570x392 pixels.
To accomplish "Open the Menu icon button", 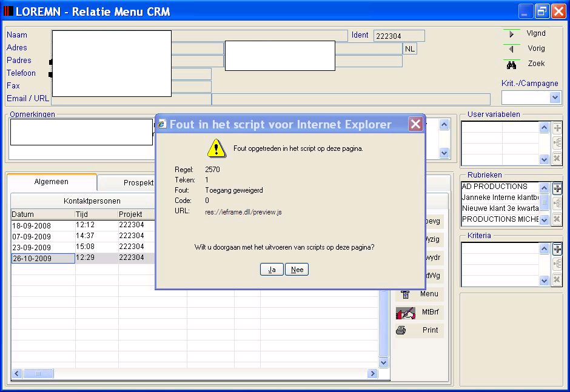I will point(405,294).
